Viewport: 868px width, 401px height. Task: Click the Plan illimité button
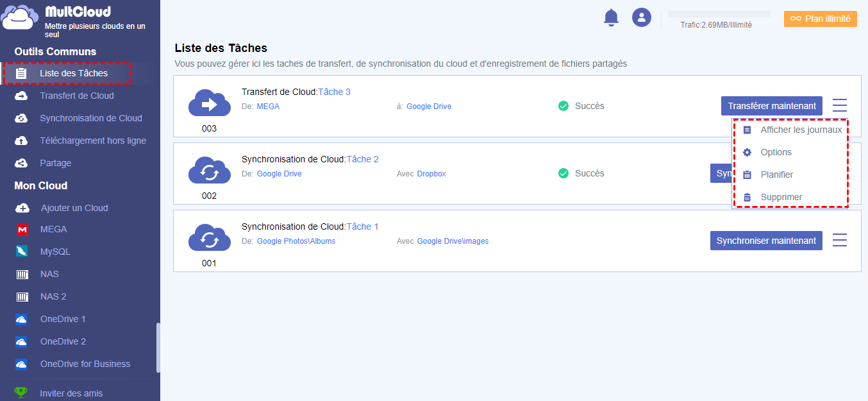coord(821,19)
